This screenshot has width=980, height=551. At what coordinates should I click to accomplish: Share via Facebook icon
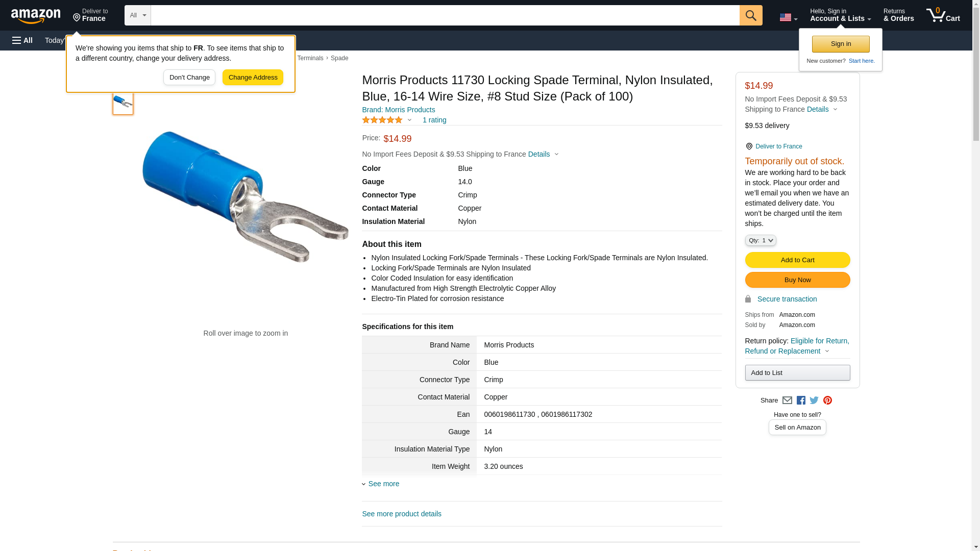pyautogui.click(x=801, y=400)
